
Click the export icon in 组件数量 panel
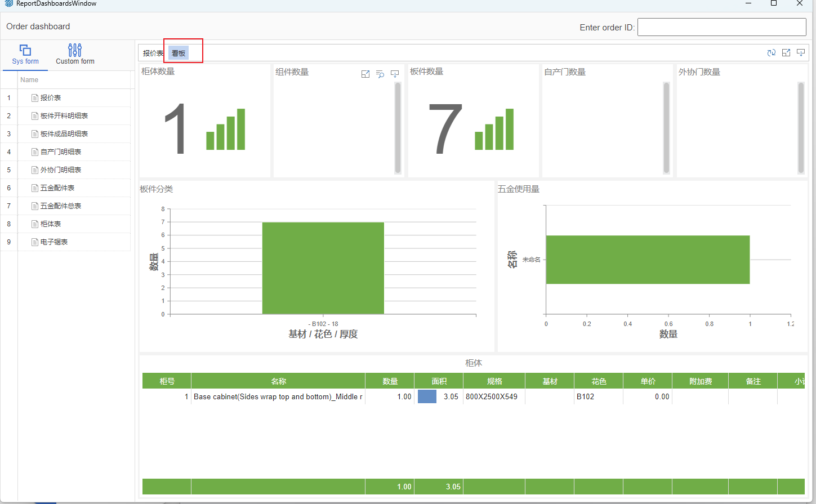pyautogui.click(x=395, y=74)
